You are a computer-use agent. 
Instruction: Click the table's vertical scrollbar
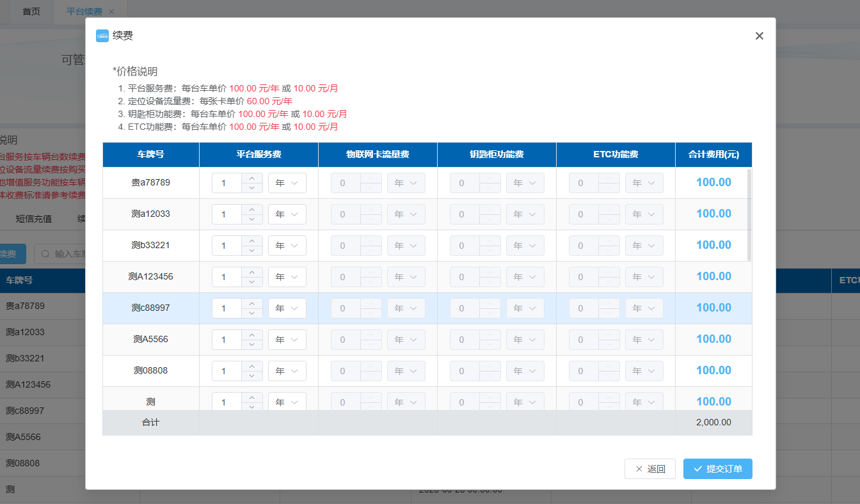click(x=749, y=214)
